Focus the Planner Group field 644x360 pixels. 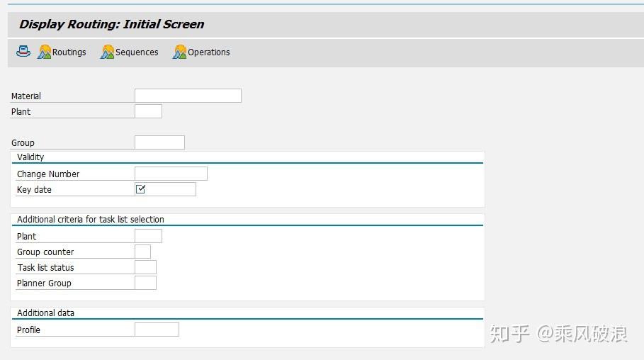[x=145, y=283]
